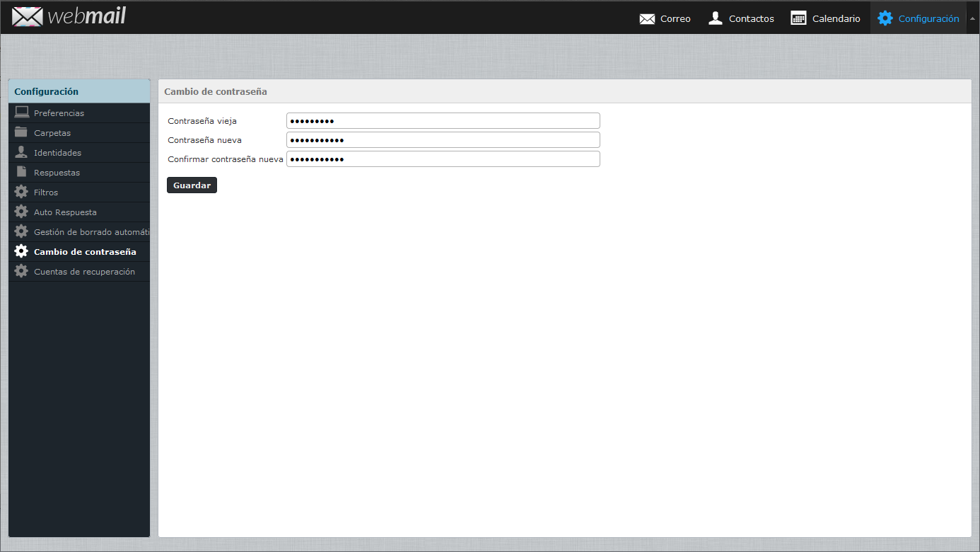
Task: Click the Contactos person icon
Action: tap(716, 18)
